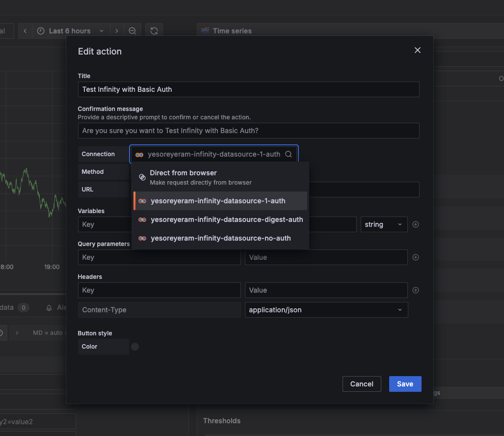Click the Variables Key field
The image size is (504, 436).
[105, 224]
